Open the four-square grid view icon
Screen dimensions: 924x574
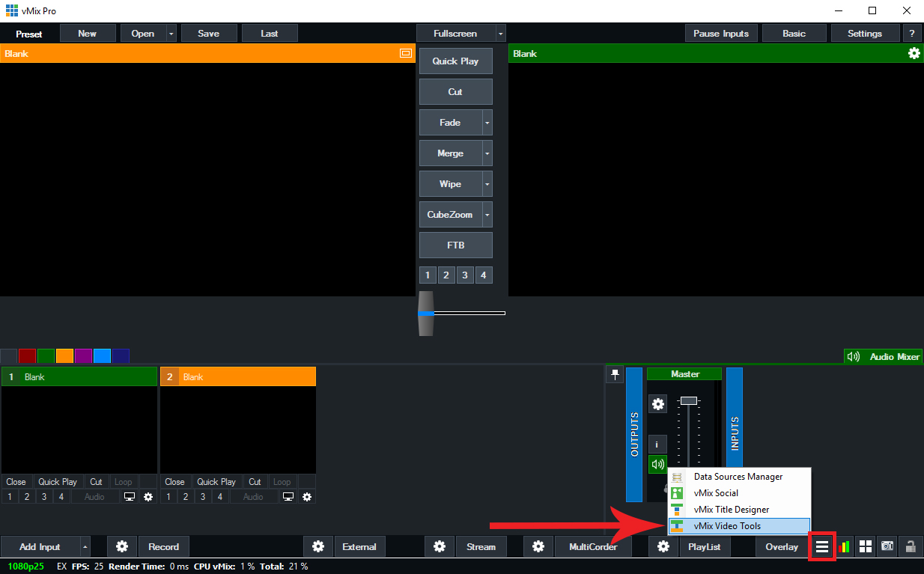coord(866,547)
